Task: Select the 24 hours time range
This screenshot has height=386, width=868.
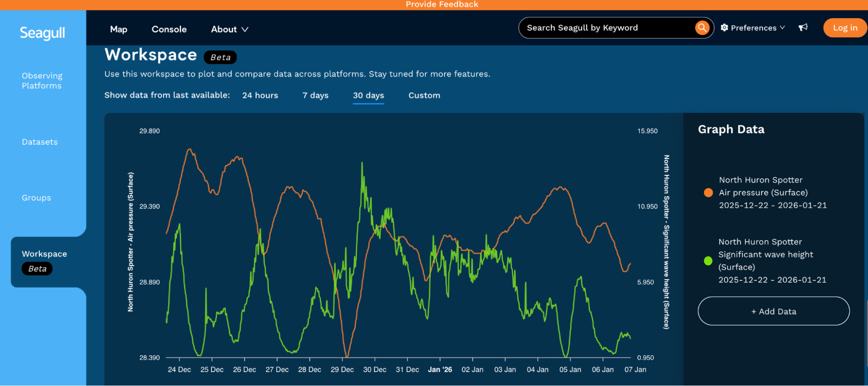Action: click(x=260, y=96)
